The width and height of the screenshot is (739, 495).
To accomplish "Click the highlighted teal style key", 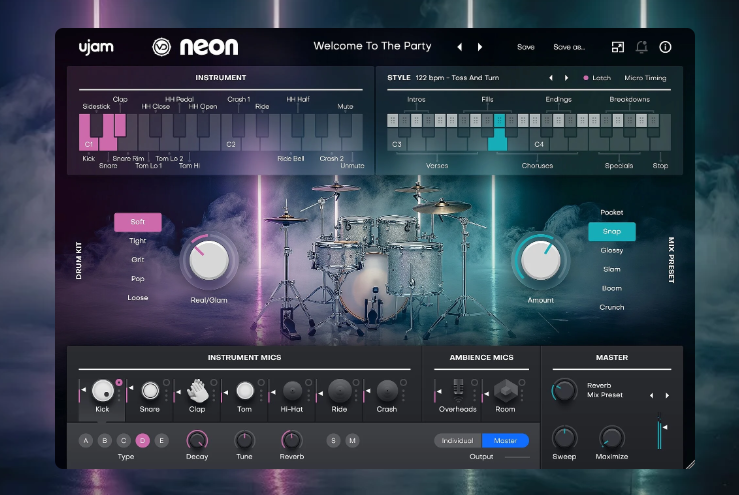I will (497, 140).
